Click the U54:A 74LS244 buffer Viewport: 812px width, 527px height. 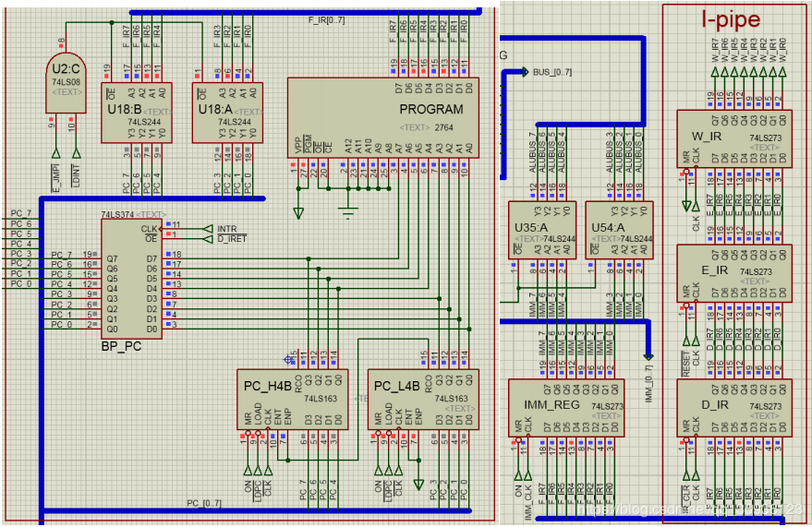(x=619, y=232)
